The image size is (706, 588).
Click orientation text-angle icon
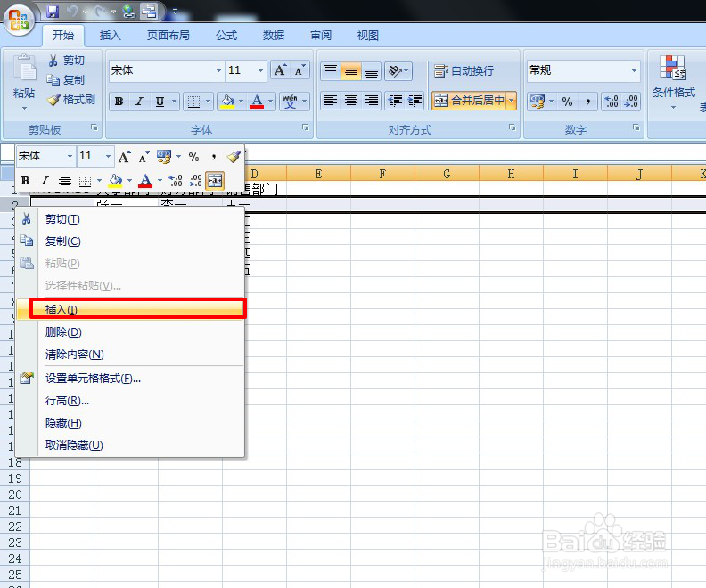[x=395, y=70]
